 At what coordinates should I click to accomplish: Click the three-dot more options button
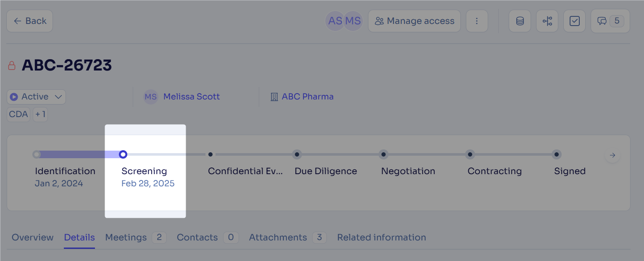pyautogui.click(x=477, y=21)
